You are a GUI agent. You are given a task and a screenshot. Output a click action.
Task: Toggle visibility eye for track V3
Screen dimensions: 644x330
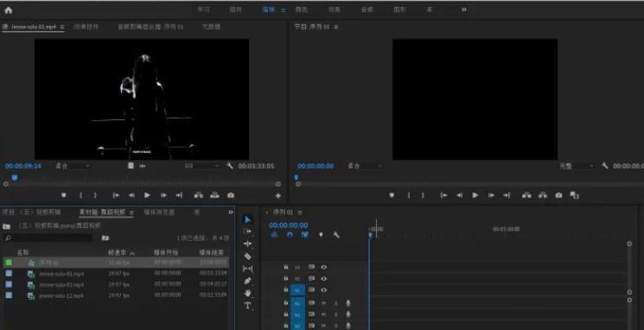323,267
